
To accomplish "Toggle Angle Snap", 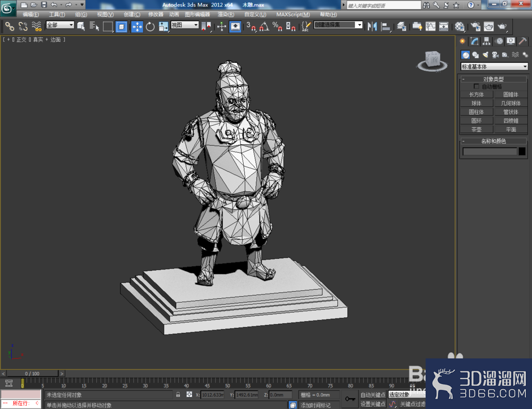I will [x=264, y=26].
